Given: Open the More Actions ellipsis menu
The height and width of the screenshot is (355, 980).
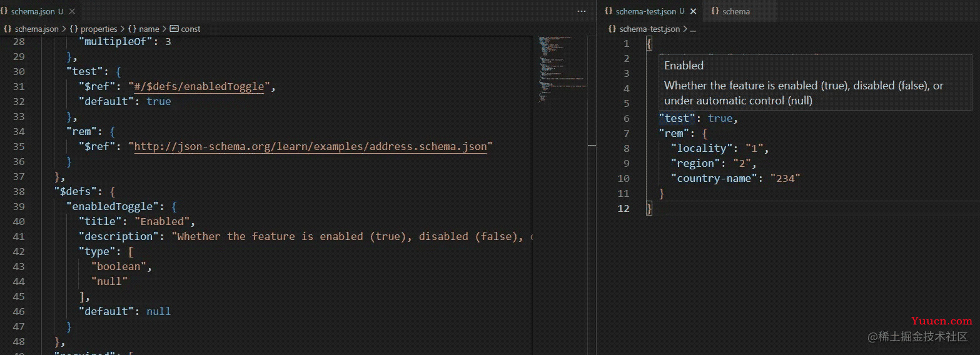Looking at the screenshot, I should [582, 11].
